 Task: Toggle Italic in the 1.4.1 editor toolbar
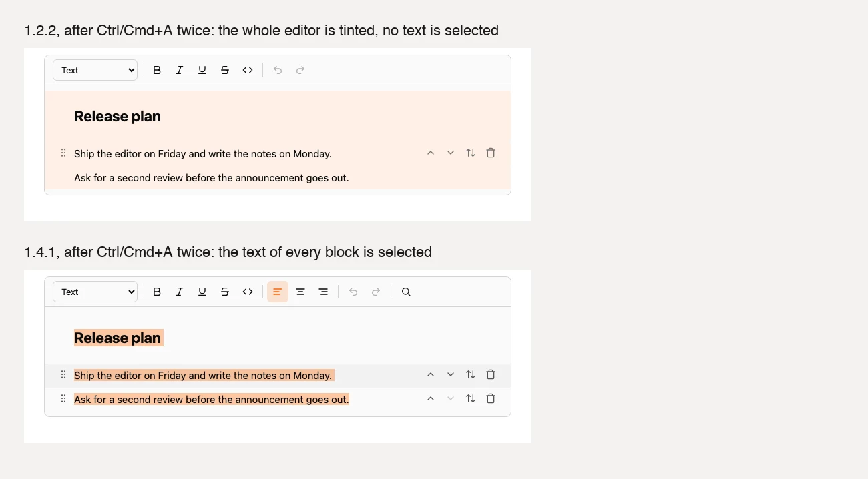(180, 292)
